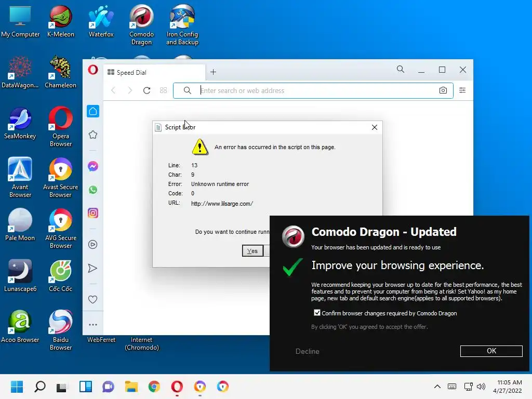Select the My Computer desktop icon
532x399 pixels.
point(20,21)
